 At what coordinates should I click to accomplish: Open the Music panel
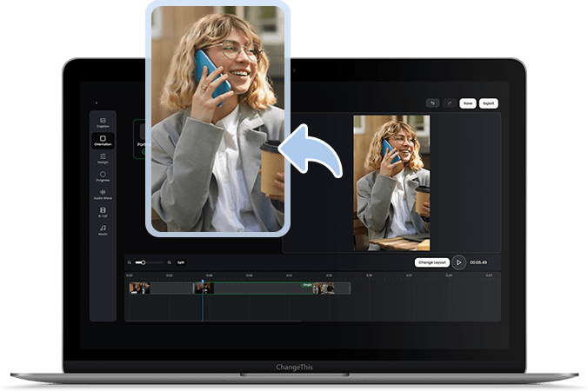[x=103, y=229]
